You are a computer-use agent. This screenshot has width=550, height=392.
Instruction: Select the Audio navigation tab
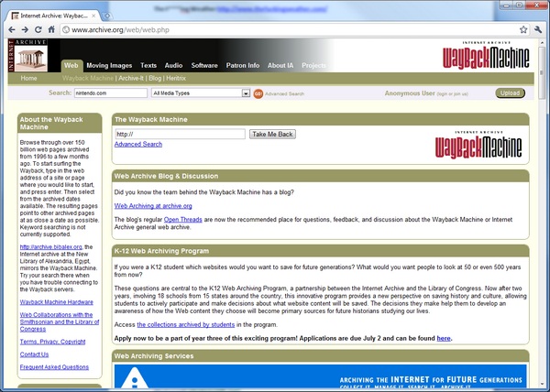coord(173,66)
